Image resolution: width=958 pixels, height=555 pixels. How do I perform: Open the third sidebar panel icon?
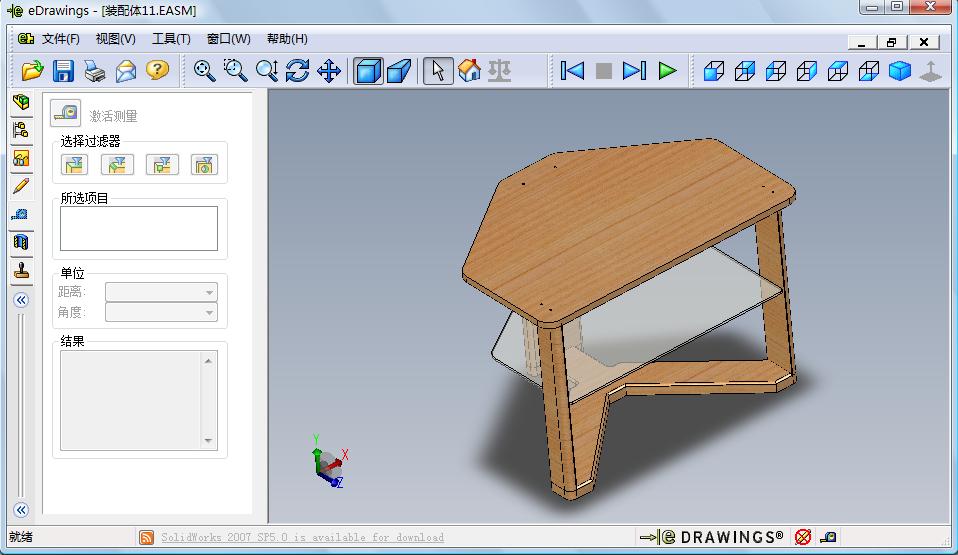pyautogui.click(x=21, y=158)
